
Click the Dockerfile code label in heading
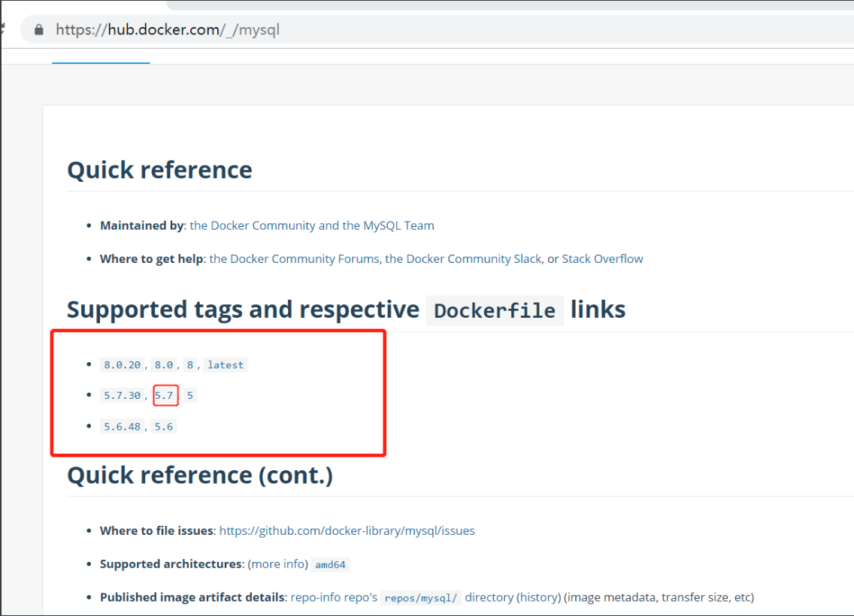(x=495, y=311)
